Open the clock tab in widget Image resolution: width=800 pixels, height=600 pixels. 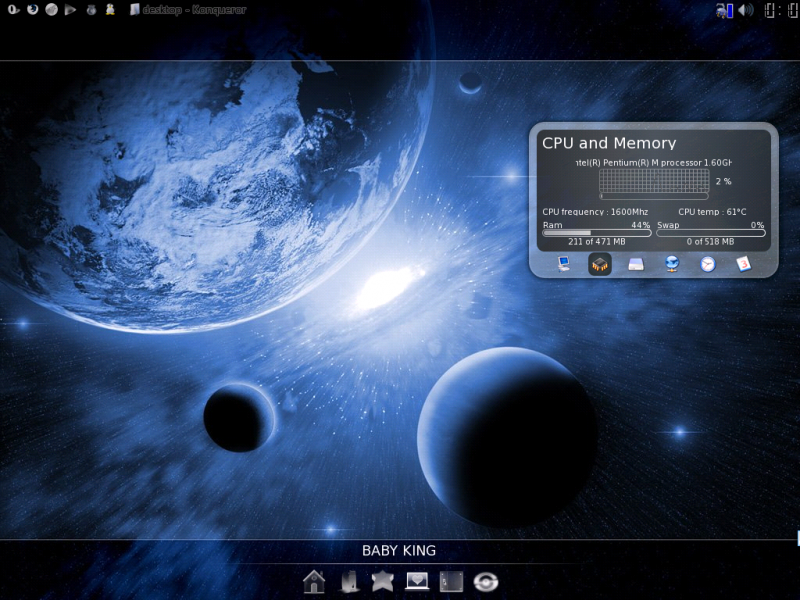708,264
